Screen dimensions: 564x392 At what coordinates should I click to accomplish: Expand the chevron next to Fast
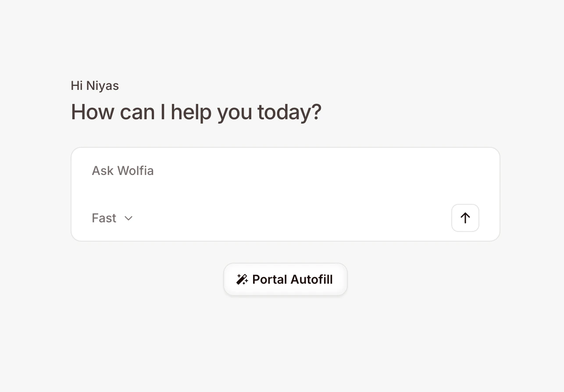tap(128, 218)
